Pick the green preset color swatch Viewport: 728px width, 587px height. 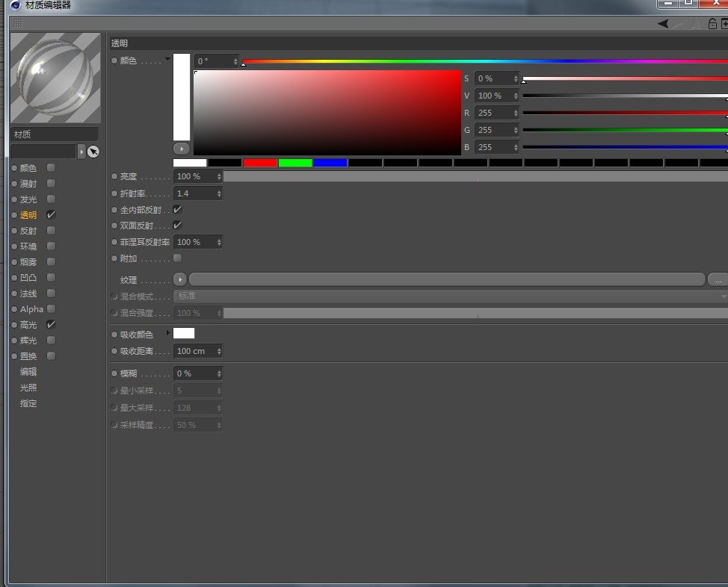(294, 162)
